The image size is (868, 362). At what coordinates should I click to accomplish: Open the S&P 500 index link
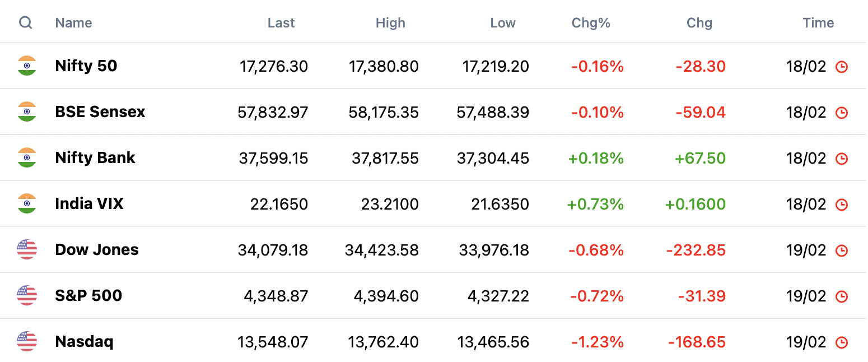[88, 295]
